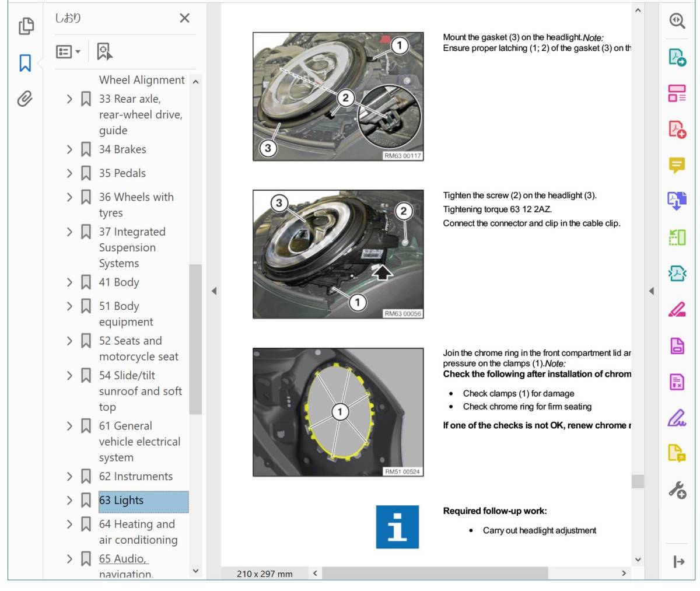
Task: Click the document horizontal scrollbar thumb
Action: tap(435, 573)
